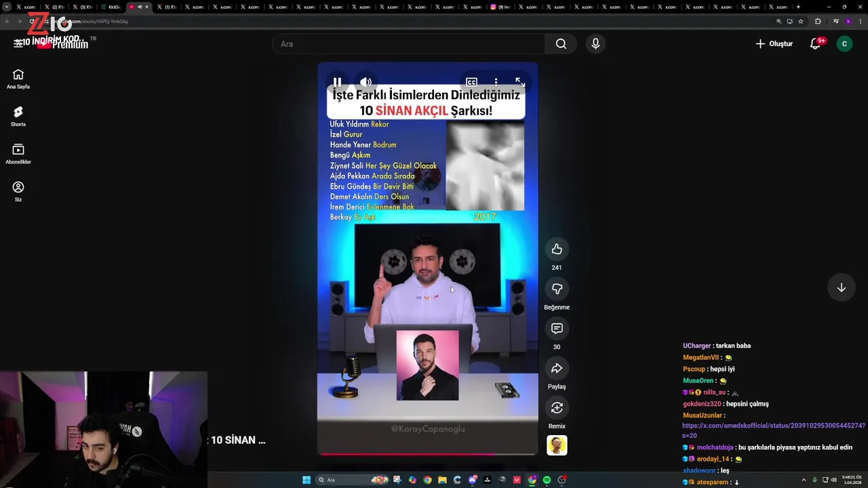
Task: Click chat username gokdeniz320
Action: (x=702, y=403)
